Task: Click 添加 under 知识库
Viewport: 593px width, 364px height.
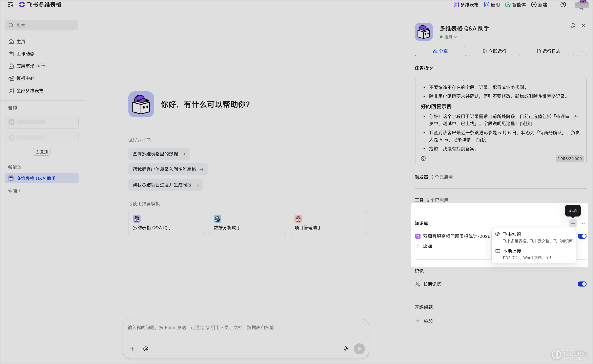Action: pos(424,246)
